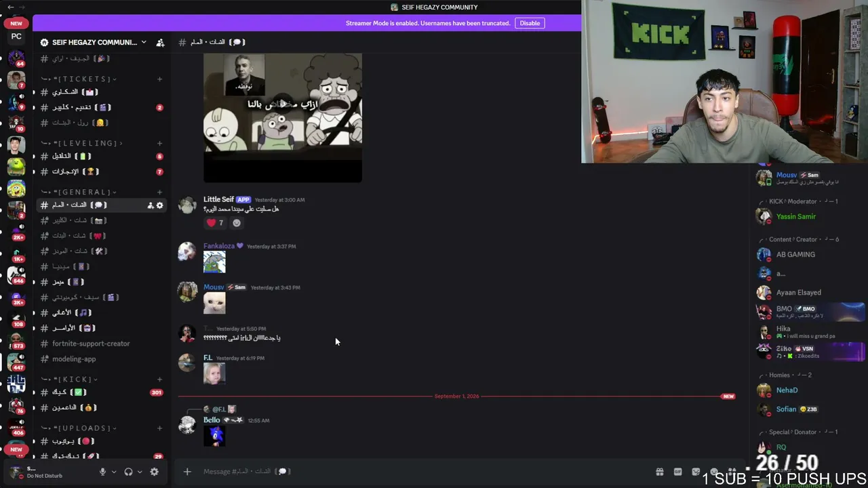
Task: Click Bello's avatar in the chat
Action: pos(186,426)
